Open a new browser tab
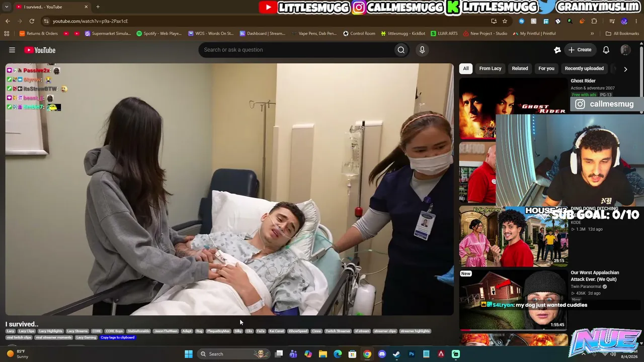 98,7
